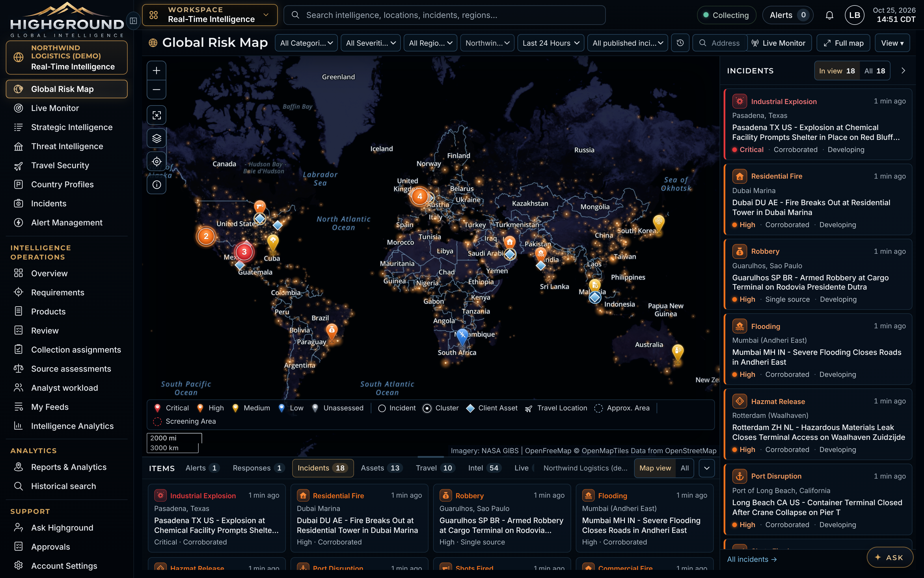Viewport: 924px width, 578px height.
Task: Expand the Workspace Real-Time Intelligence selector
Action: [x=210, y=15]
